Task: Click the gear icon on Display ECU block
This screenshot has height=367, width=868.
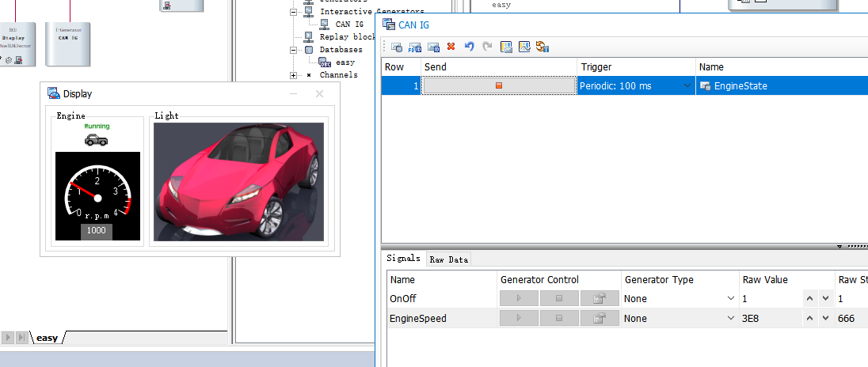Action: (x=8, y=60)
